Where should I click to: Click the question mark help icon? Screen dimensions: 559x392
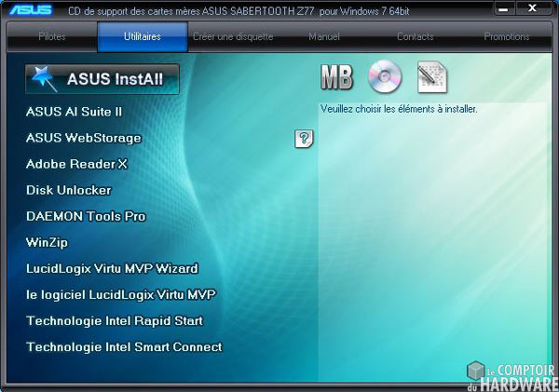pos(304,139)
